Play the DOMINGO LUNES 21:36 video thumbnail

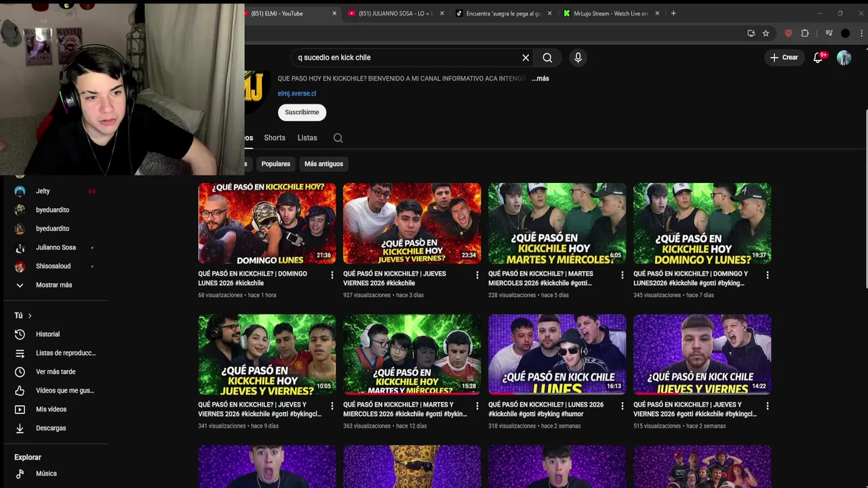[267, 223]
